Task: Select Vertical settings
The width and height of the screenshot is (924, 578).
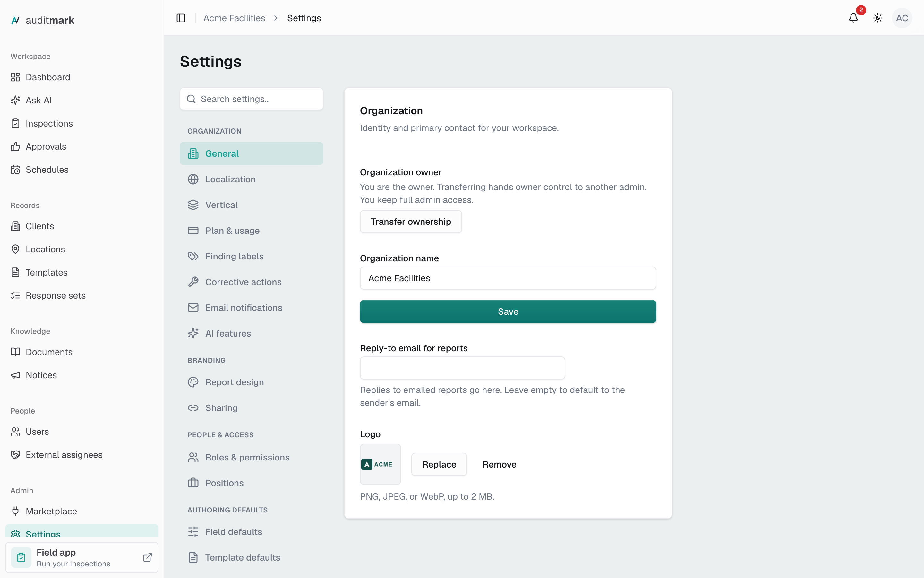Action: (251, 205)
